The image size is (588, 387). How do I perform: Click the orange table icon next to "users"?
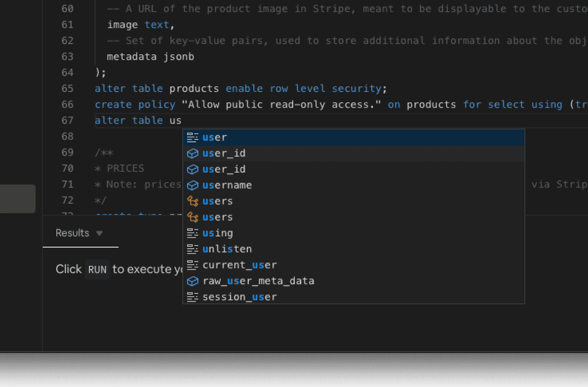[193, 201]
